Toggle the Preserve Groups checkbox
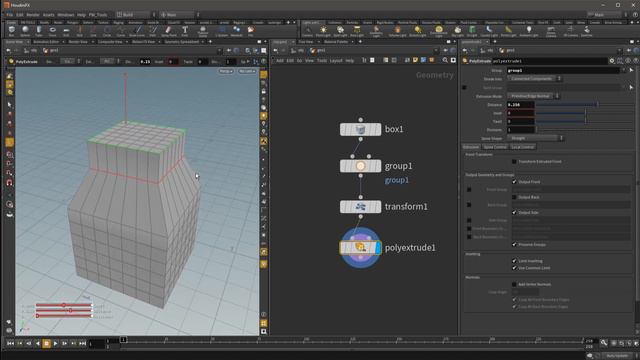This screenshot has width=640, height=360. pyautogui.click(x=514, y=244)
